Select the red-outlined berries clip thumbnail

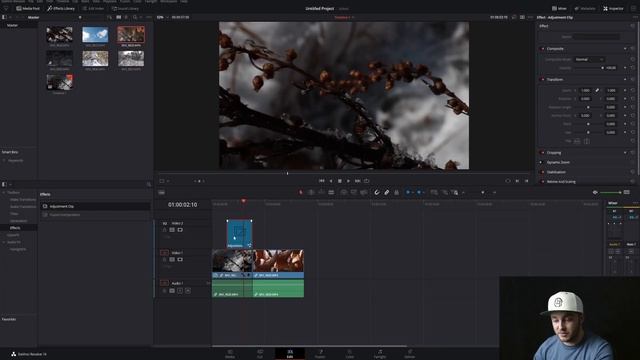point(131,35)
